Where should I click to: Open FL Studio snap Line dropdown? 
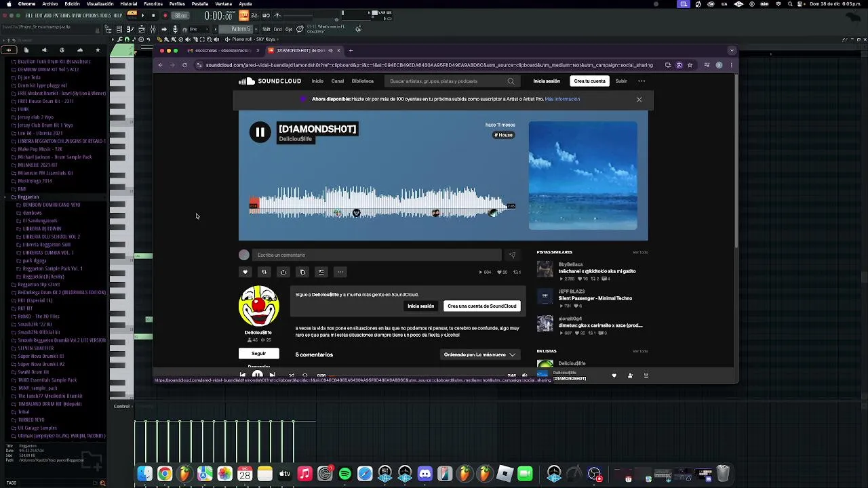coord(198,29)
